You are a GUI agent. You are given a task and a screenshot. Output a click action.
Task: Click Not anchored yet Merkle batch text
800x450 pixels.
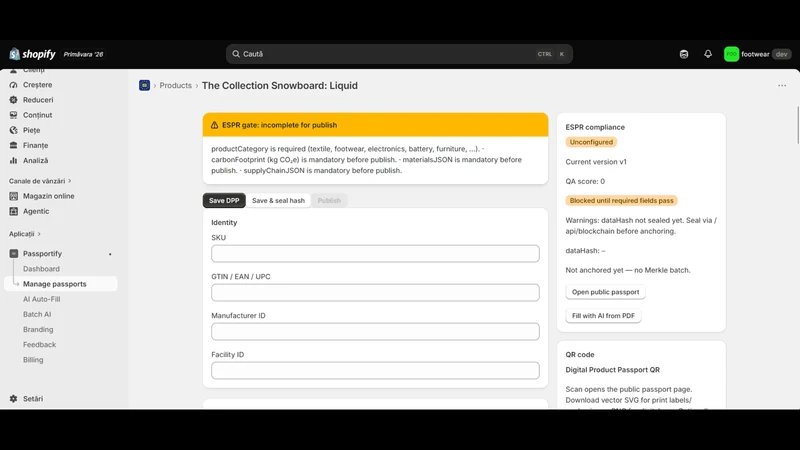[628, 270]
